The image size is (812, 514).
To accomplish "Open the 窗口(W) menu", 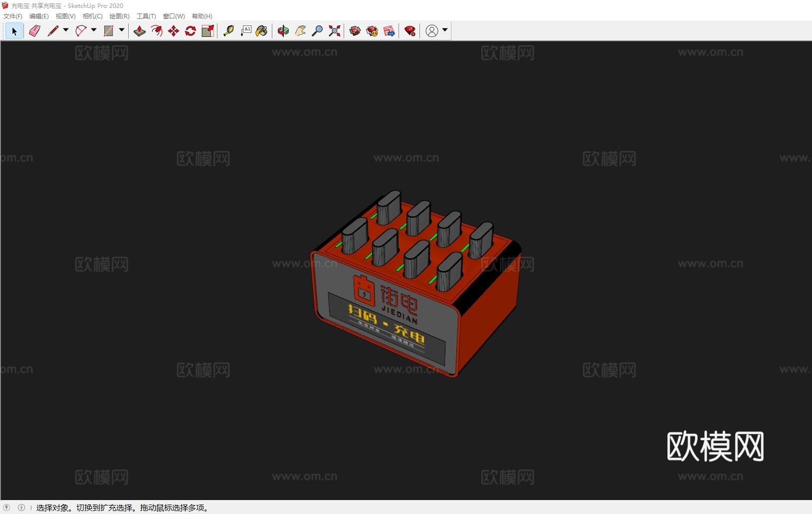I will point(174,16).
